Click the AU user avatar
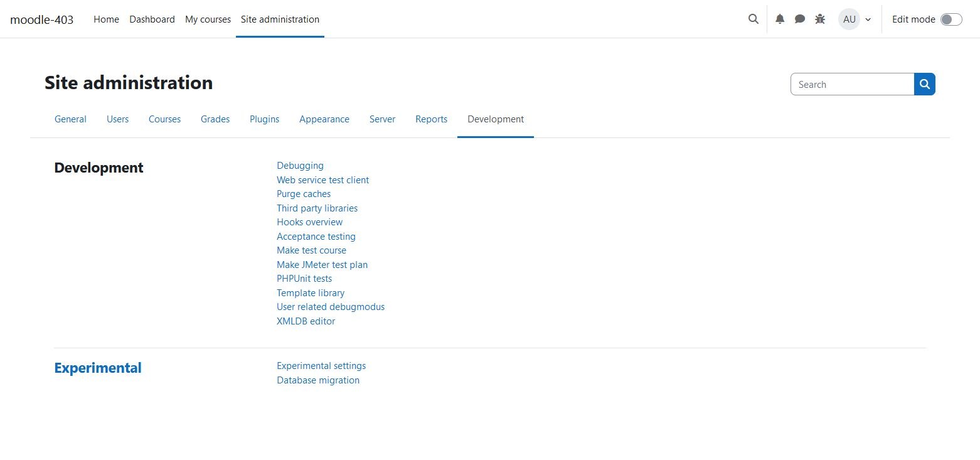 [849, 19]
